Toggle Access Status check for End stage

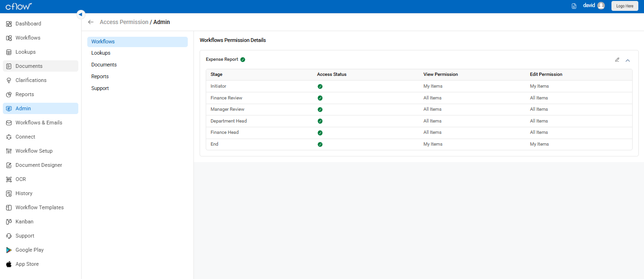pos(320,144)
